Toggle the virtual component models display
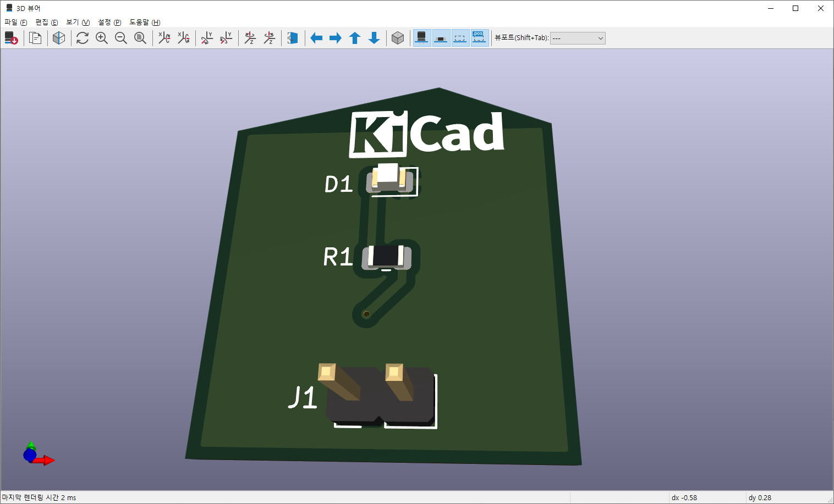This screenshot has height=504, width=834. tap(460, 38)
